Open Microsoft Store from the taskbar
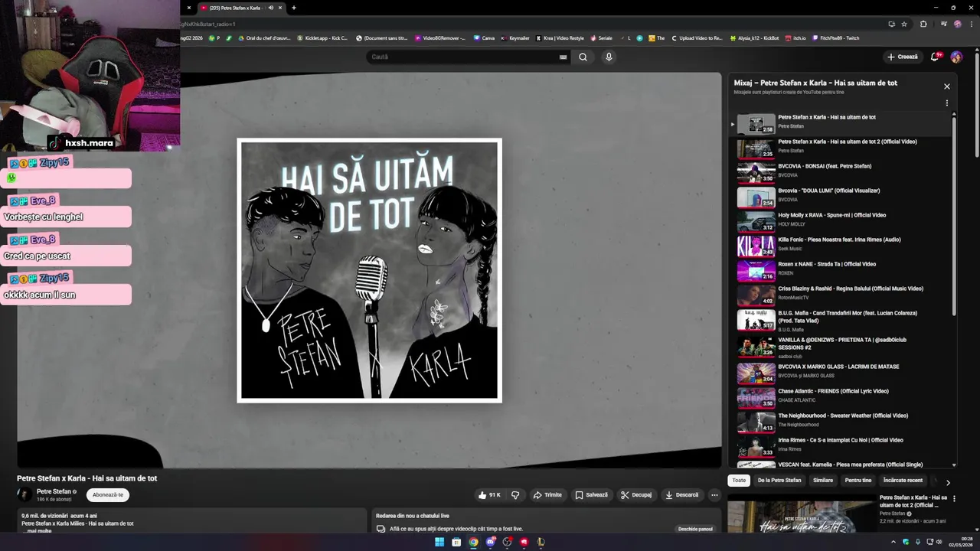Image resolution: width=980 pixels, height=551 pixels. pyautogui.click(x=456, y=542)
